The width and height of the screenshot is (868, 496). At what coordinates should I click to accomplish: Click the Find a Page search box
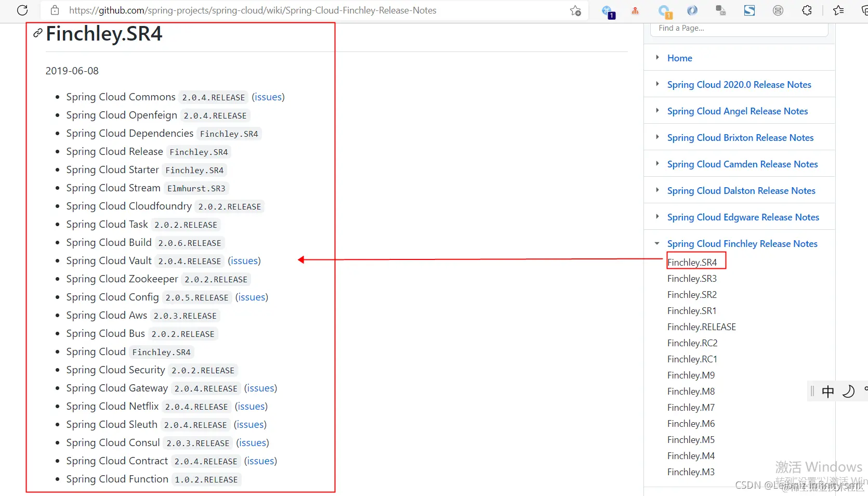[739, 29]
